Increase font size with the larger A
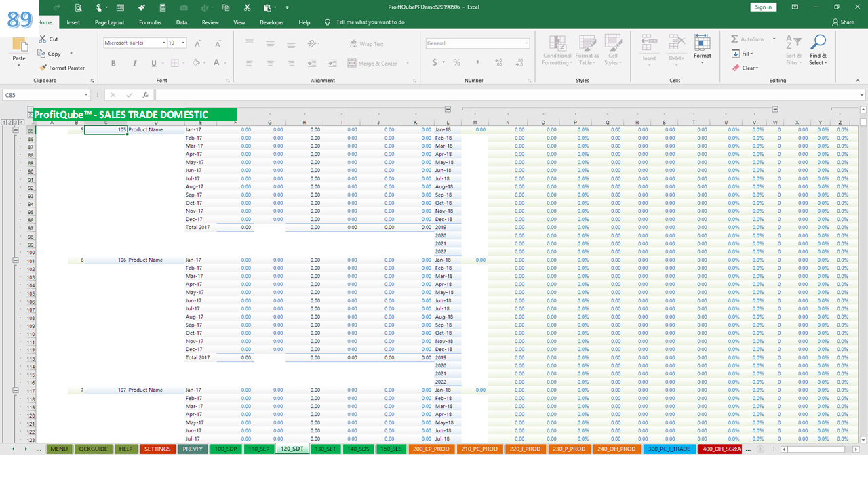Screen dimensions: 868x488 pos(197,43)
